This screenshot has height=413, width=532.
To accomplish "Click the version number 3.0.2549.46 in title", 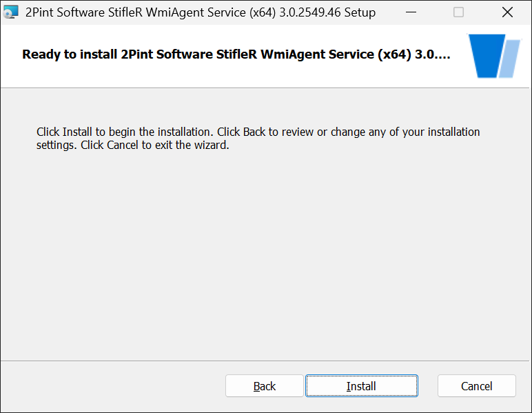I will pyautogui.click(x=310, y=12).
